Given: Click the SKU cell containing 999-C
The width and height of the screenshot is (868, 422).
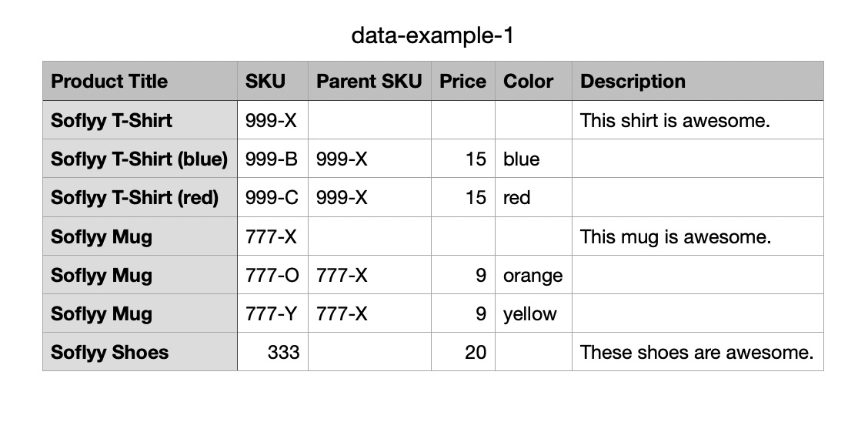Looking at the screenshot, I should point(272,198).
